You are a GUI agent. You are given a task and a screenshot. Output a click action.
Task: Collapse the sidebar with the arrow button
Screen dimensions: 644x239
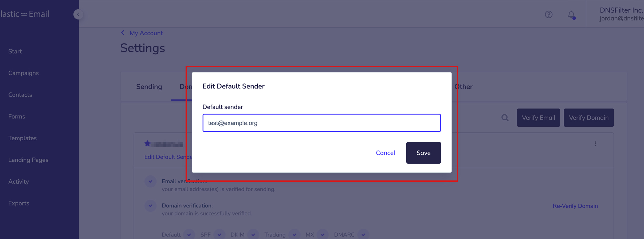pyautogui.click(x=78, y=14)
